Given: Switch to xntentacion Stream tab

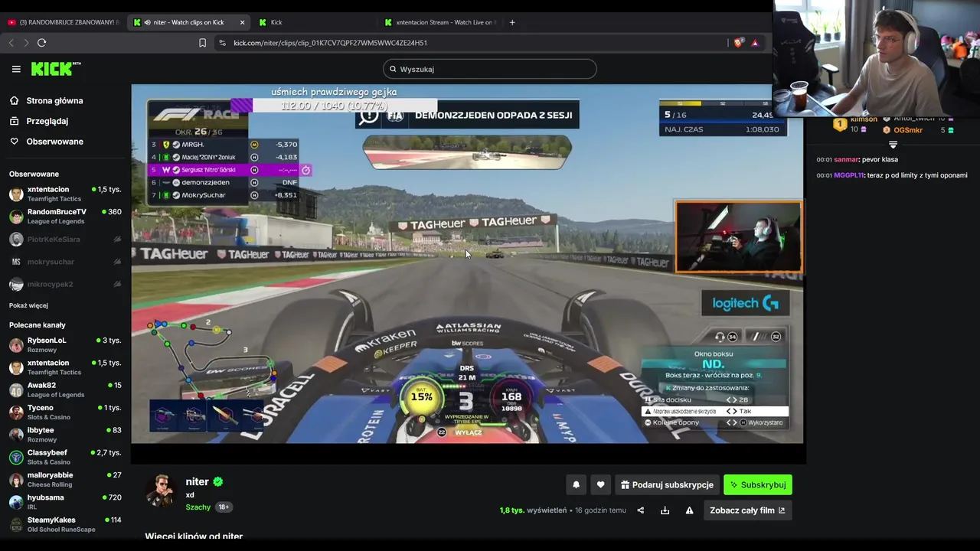Looking at the screenshot, I should (x=440, y=22).
